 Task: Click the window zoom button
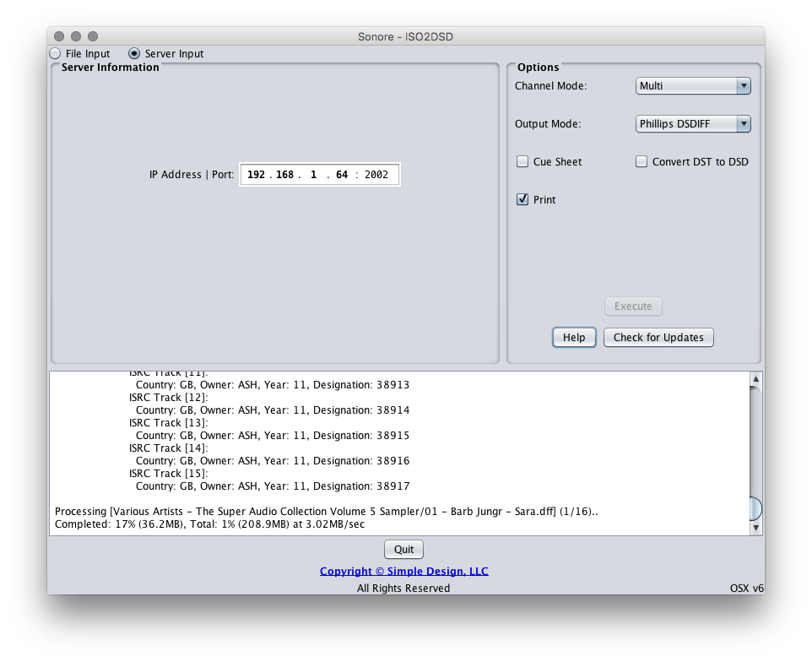(93, 36)
